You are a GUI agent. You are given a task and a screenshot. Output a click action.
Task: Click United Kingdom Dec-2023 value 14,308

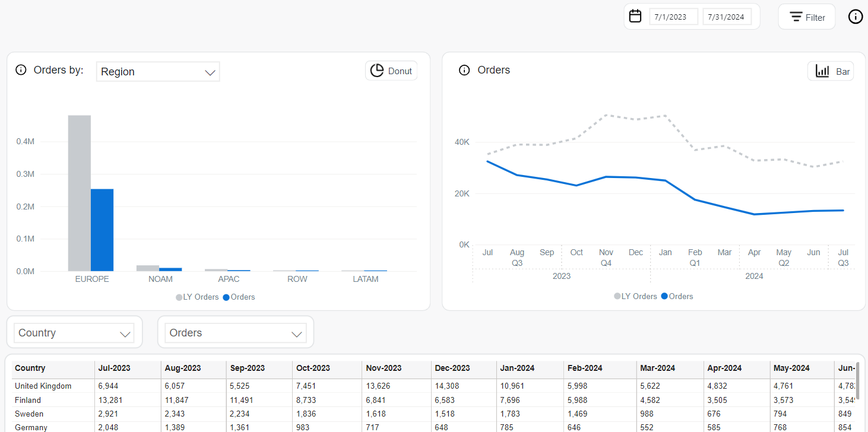click(x=446, y=386)
